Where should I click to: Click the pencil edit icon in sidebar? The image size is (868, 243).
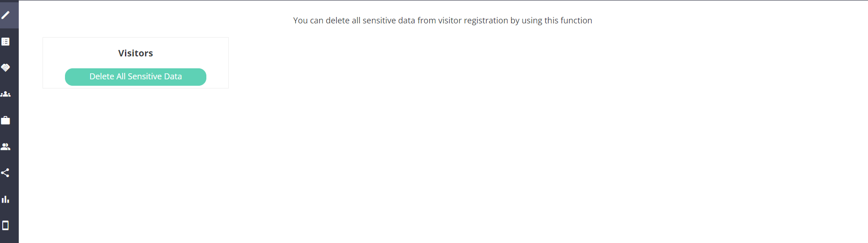click(5, 15)
